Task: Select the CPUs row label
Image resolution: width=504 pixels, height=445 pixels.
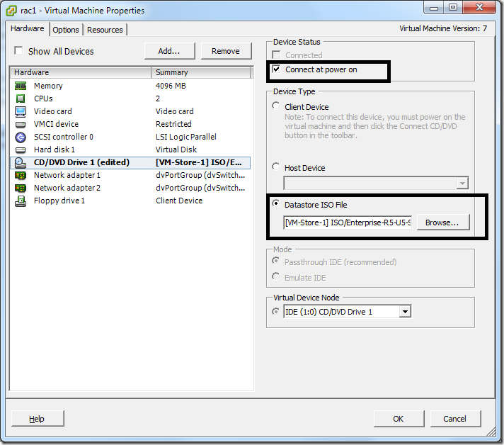Action: [43, 98]
